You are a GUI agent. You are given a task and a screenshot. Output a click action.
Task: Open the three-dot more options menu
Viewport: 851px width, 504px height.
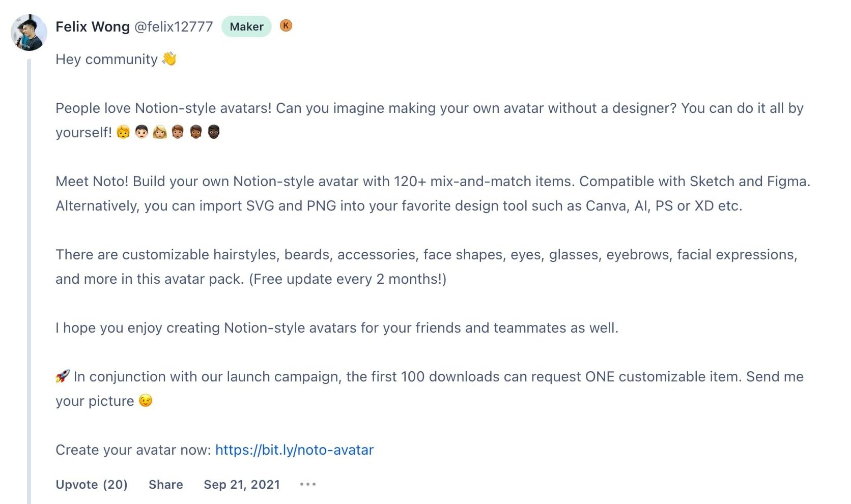point(308,484)
